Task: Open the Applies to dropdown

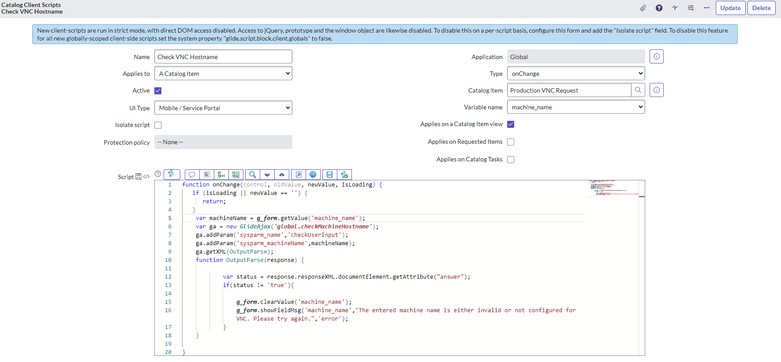Action: coord(223,73)
